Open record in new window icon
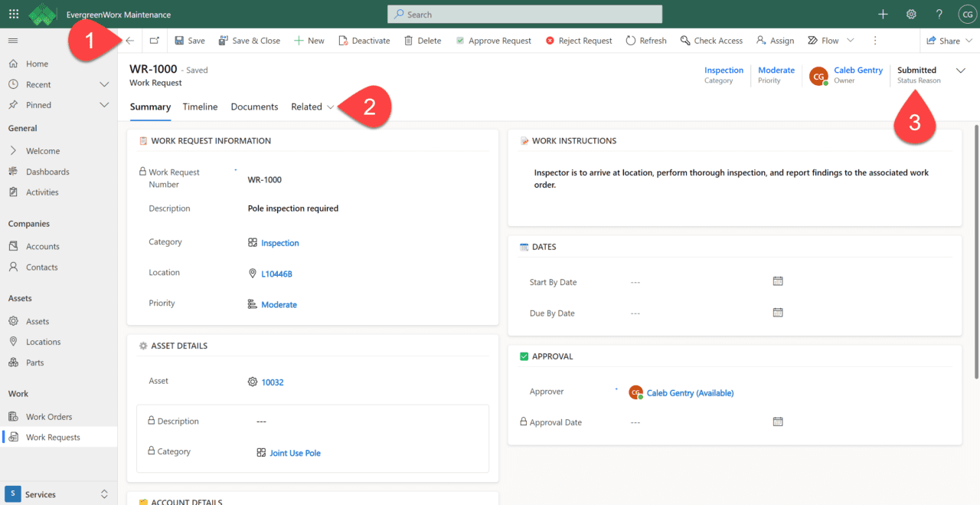 pos(155,41)
